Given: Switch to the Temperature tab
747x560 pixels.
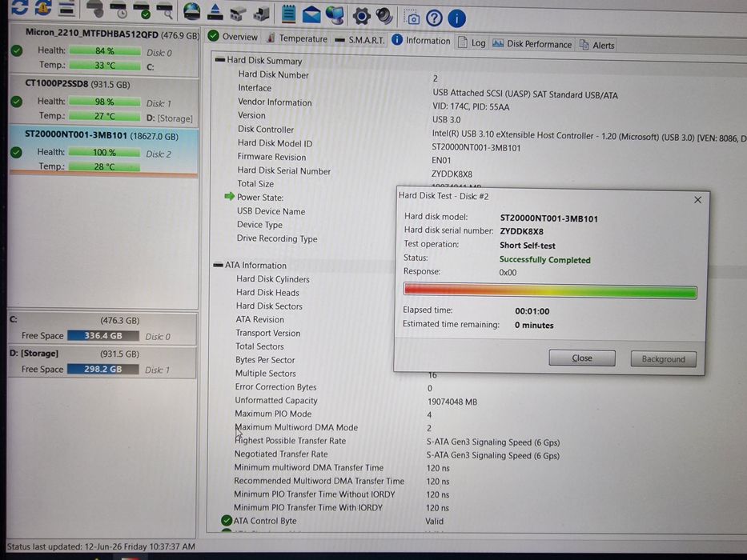Looking at the screenshot, I should pos(297,38).
